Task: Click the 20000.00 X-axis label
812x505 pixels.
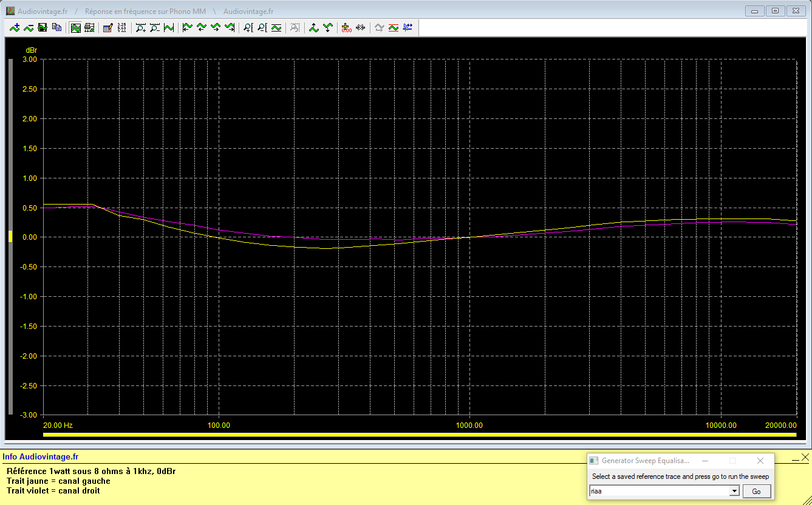Action: point(780,425)
